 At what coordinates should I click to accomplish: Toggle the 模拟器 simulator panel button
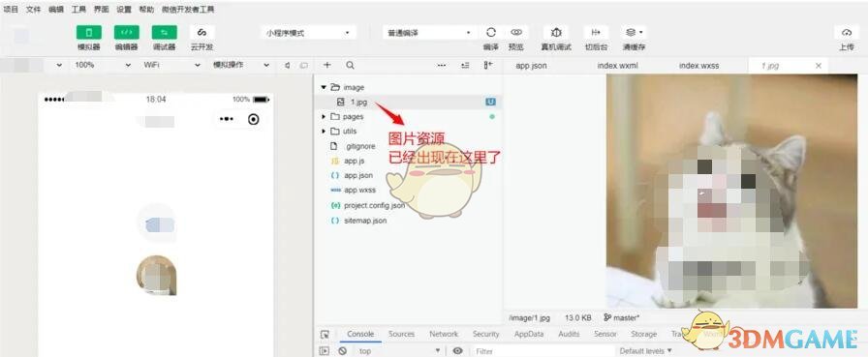tap(88, 33)
